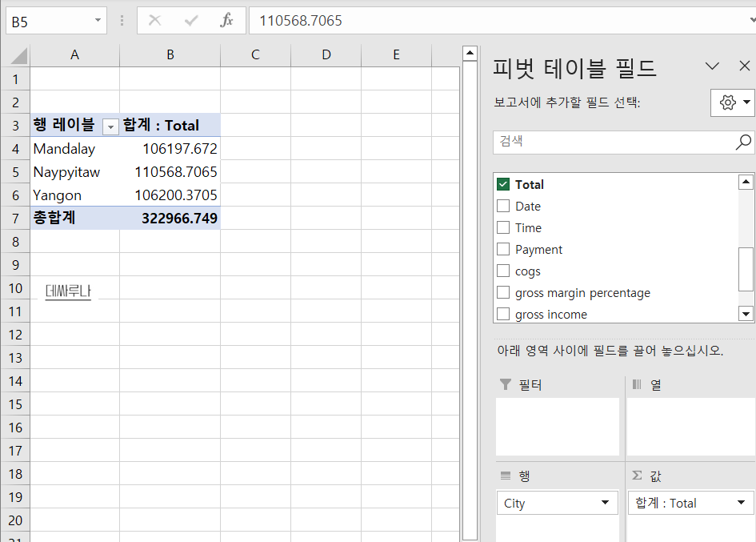Check the Time field checkbox
Viewport: 756px width, 542px height.
coord(503,228)
